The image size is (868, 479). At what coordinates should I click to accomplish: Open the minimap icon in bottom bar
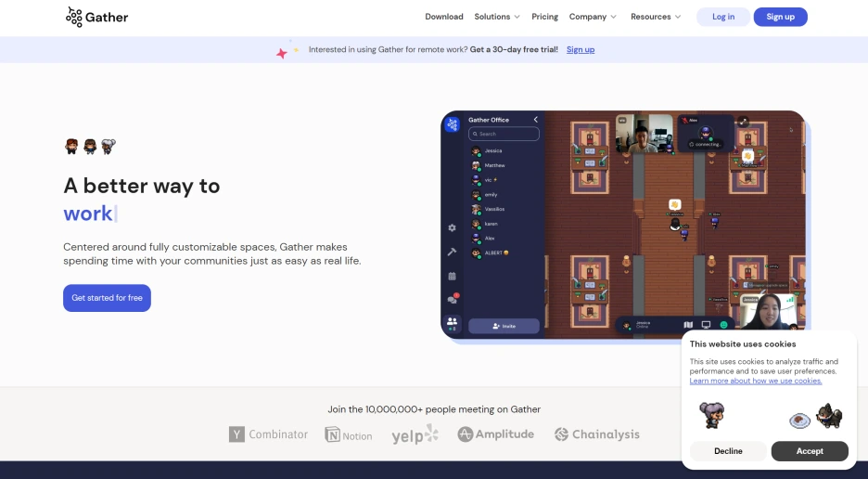tap(688, 325)
